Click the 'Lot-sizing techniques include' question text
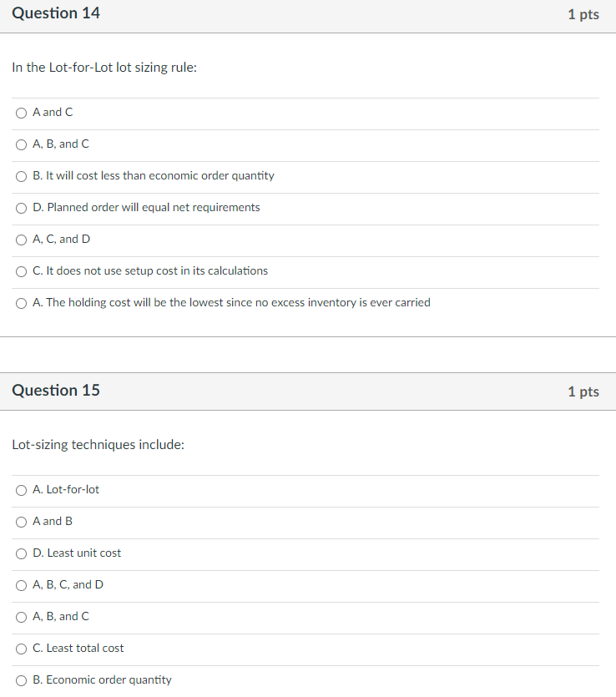The height and width of the screenshot is (697, 616). coord(98,445)
